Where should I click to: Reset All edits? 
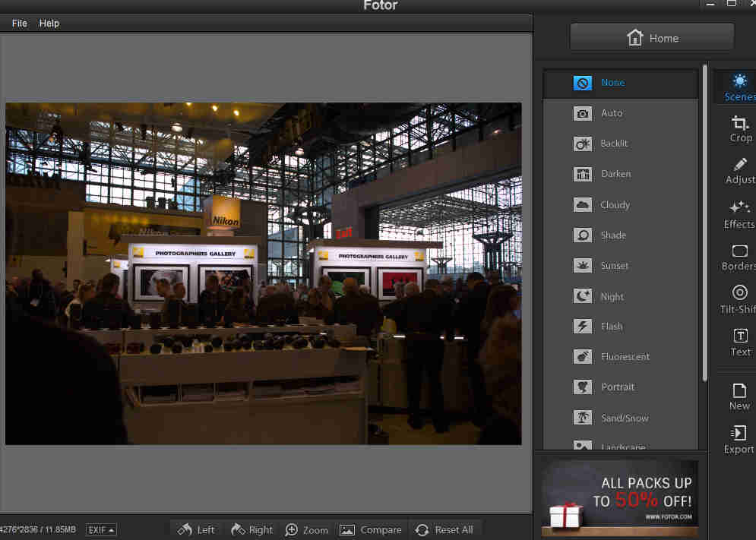[x=444, y=530]
